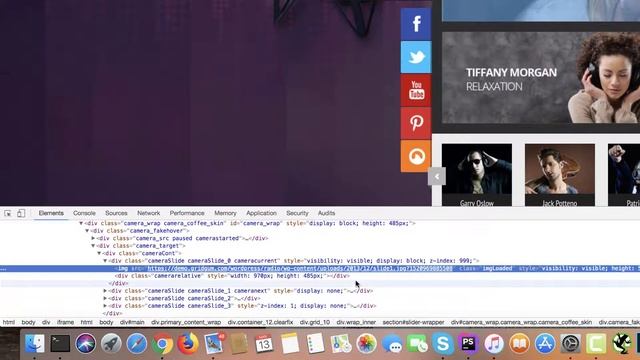Select div.wrap_inner breadcrumb

[356, 322]
